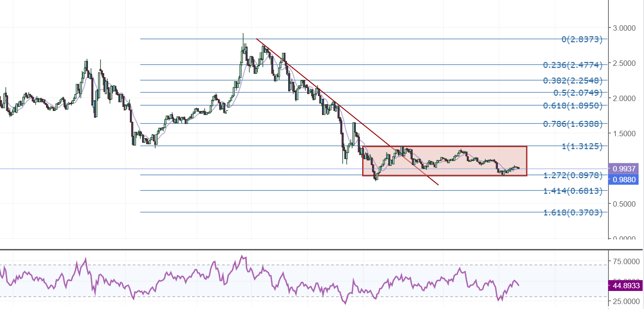Click the 1.414(0.6813) extension label
644x309 pixels.
573,191
